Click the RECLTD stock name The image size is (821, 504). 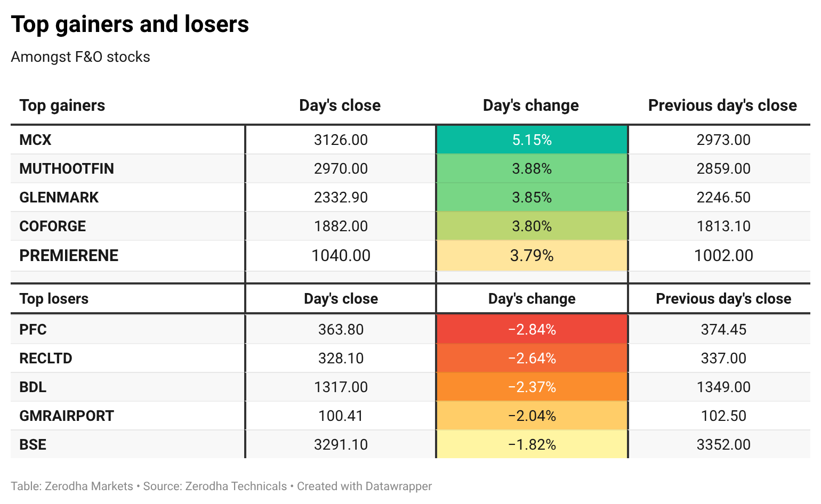click(46, 358)
